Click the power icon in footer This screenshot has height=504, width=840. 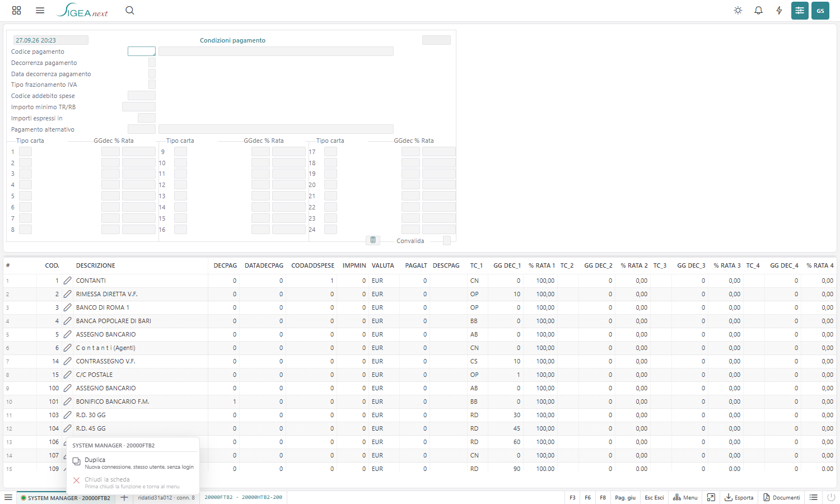coord(831,497)
